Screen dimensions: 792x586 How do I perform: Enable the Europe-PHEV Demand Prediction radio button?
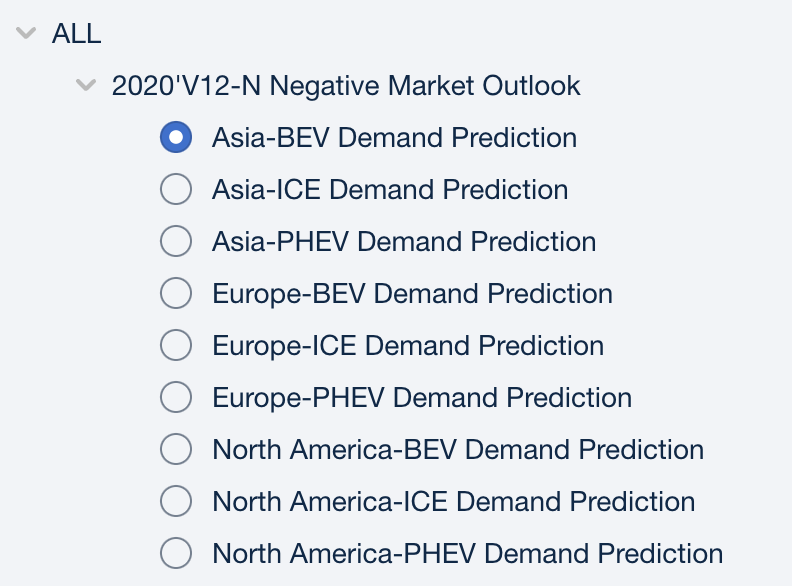click(176, 398)
